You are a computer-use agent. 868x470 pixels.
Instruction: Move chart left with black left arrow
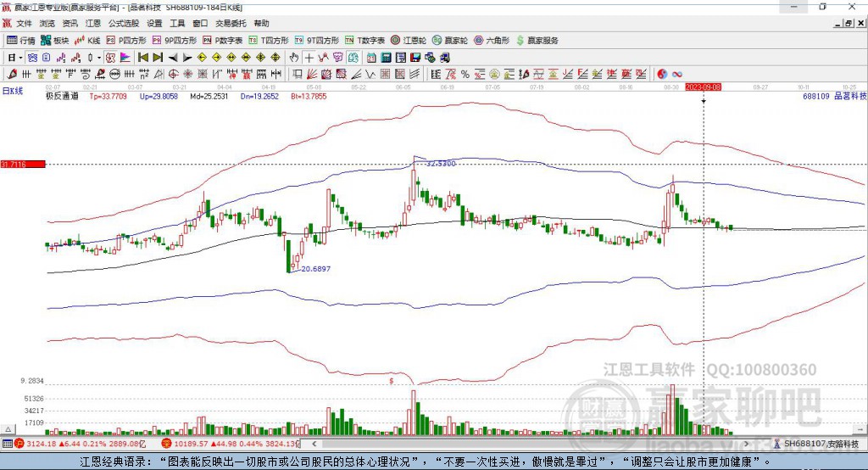tap(173, 58)
